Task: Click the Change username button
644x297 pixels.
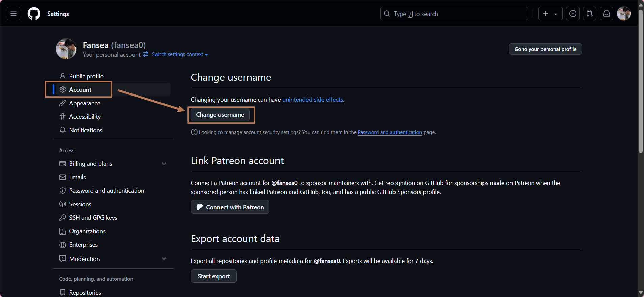Action: tap(220, 115)
